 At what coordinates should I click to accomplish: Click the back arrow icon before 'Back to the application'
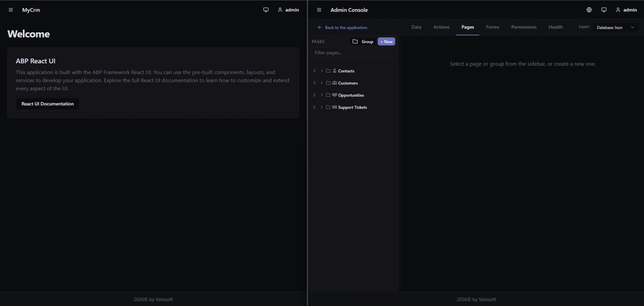point(320,28)
